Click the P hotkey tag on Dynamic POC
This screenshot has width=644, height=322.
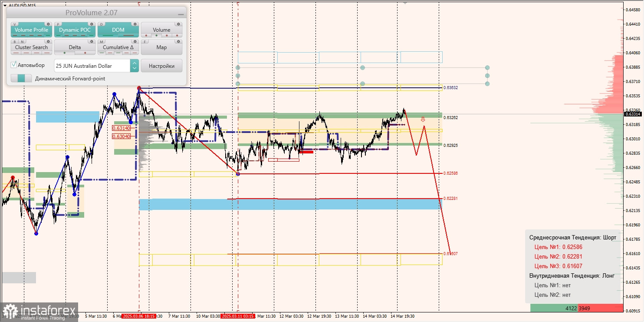coord(58,24)
